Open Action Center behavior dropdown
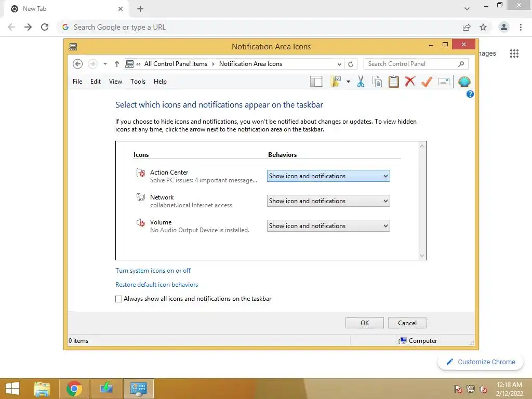 pos(328,176)
